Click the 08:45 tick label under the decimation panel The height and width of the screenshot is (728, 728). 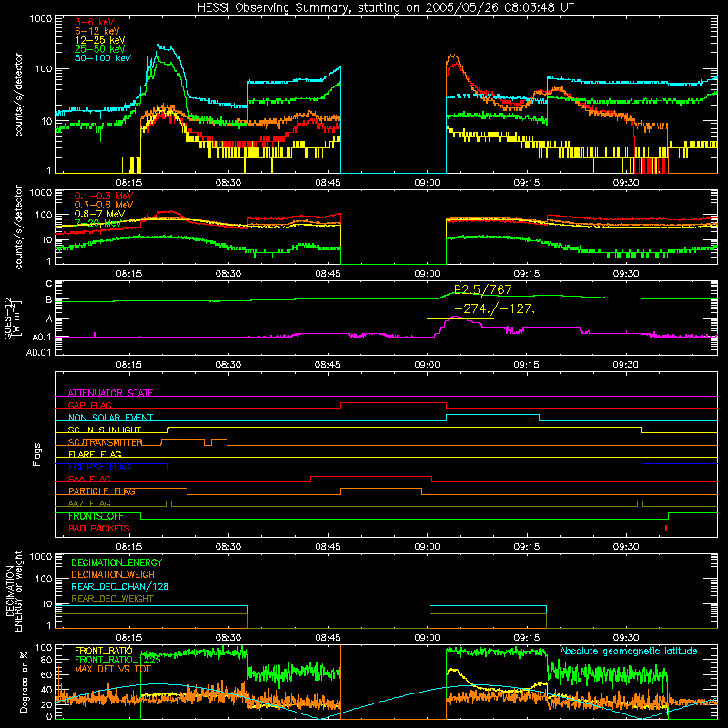[328, 638]
